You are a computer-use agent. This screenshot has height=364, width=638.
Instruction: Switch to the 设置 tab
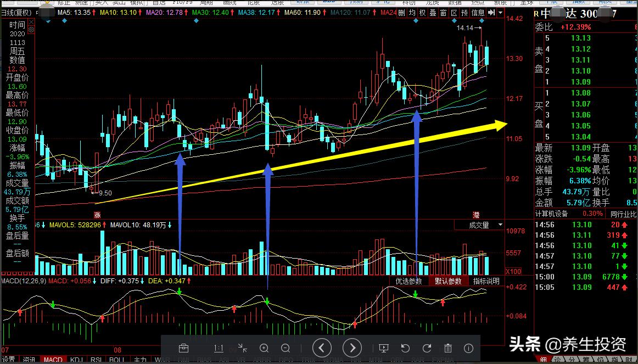pyautogui.click(x=9, y=360)
